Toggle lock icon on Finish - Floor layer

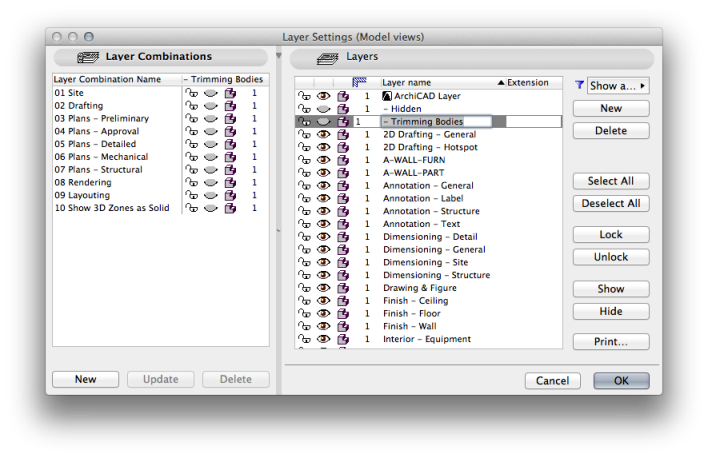pyautogui.click(x=304, y=313)
